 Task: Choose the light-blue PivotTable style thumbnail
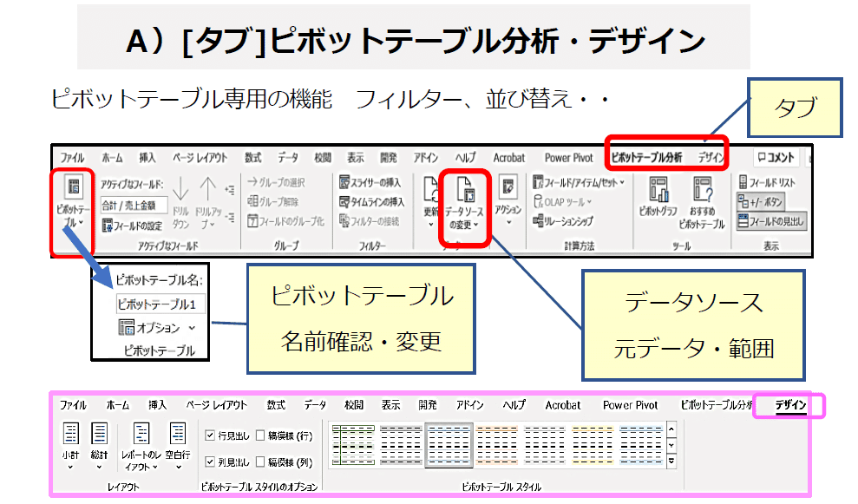[641, 445]
